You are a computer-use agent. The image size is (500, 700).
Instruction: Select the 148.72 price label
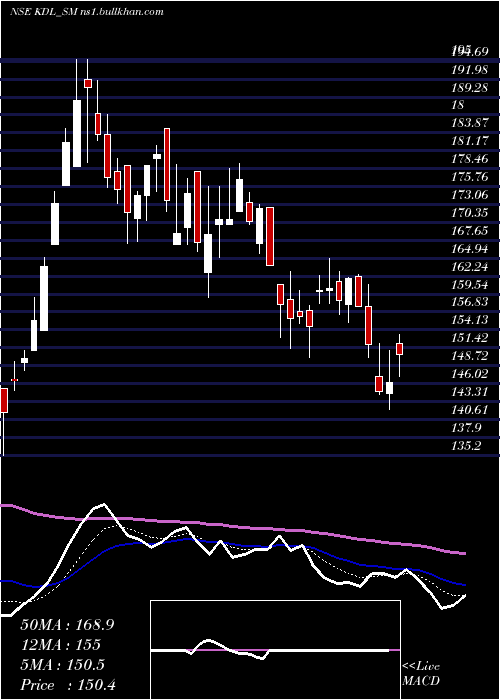click(x=469, y=356)
